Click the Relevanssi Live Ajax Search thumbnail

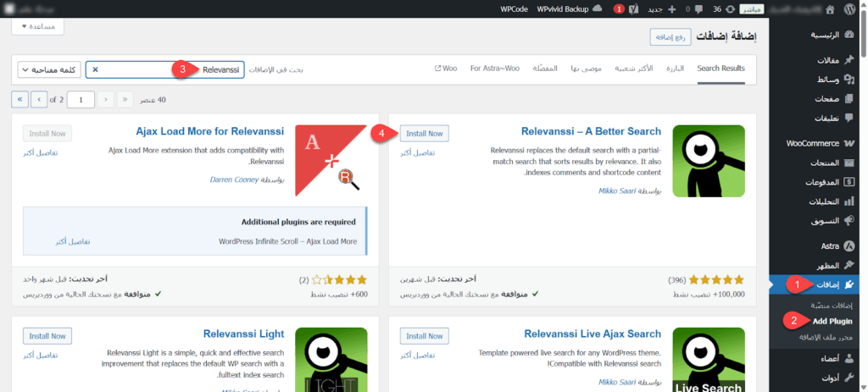709,360
